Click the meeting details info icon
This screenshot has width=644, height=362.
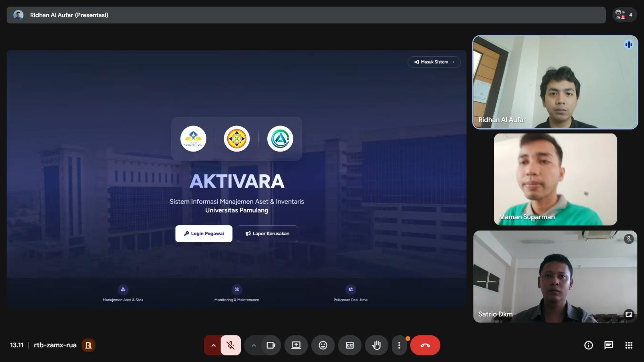[x=588, y=345]
